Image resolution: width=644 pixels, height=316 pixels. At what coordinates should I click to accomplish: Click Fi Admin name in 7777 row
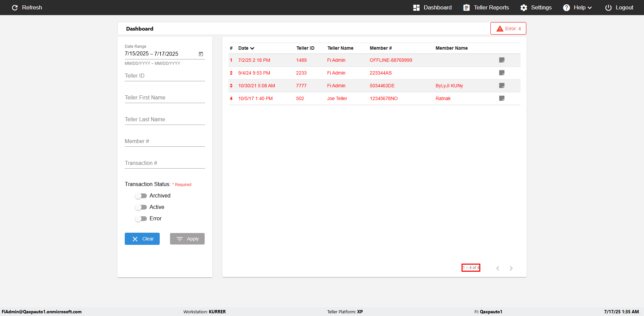coord(336,86)
